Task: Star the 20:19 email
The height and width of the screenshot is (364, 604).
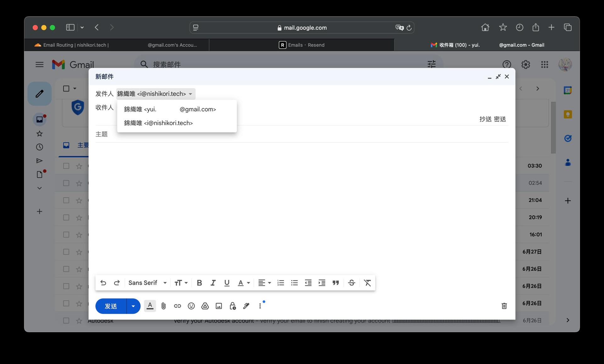Action: click(x=79, y=218)
